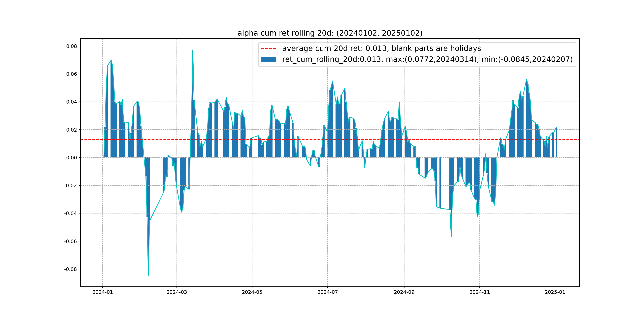Click the 2024-03 x-axis tick label
Screen dimensions: 644x322
pyautogui.click(x=177, y=292)
